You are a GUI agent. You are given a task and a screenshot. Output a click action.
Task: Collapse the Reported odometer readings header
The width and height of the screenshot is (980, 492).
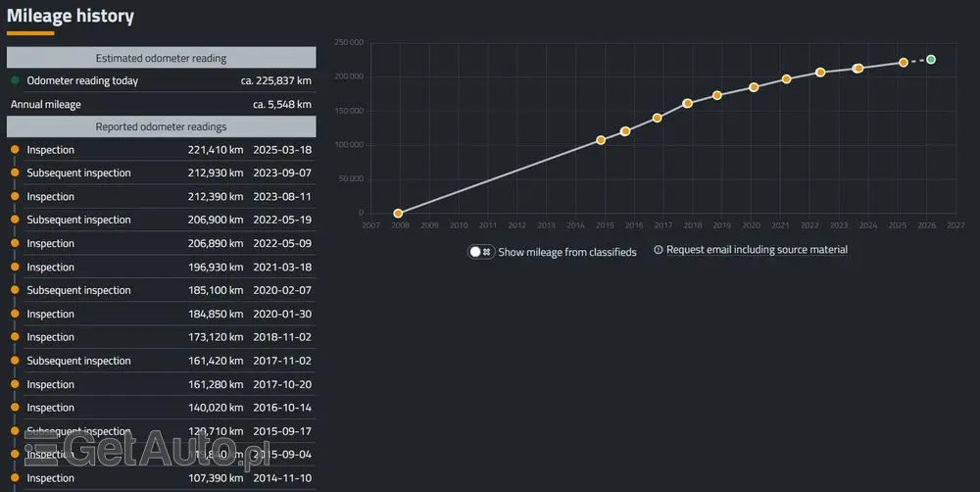click(x=161, y=126)
